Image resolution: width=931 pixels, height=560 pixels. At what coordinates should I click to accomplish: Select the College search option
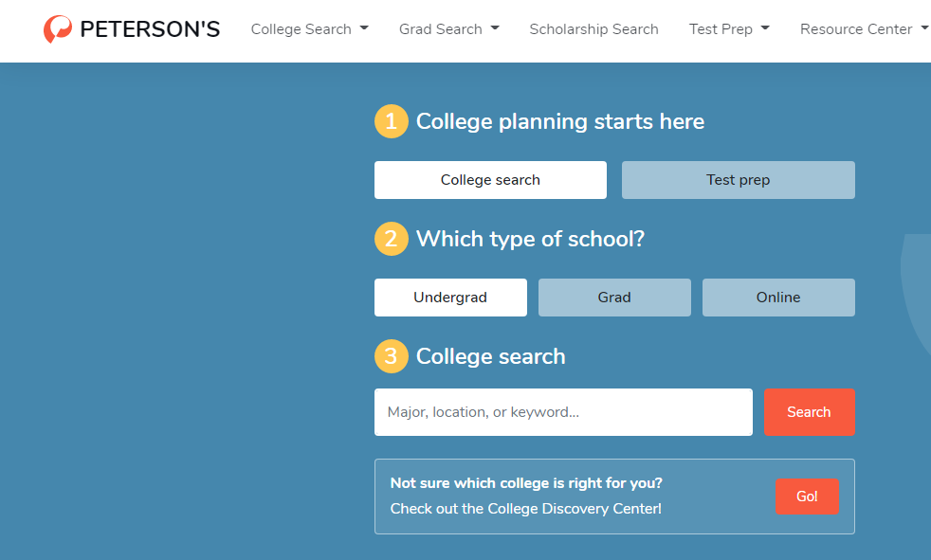[490, 180]
